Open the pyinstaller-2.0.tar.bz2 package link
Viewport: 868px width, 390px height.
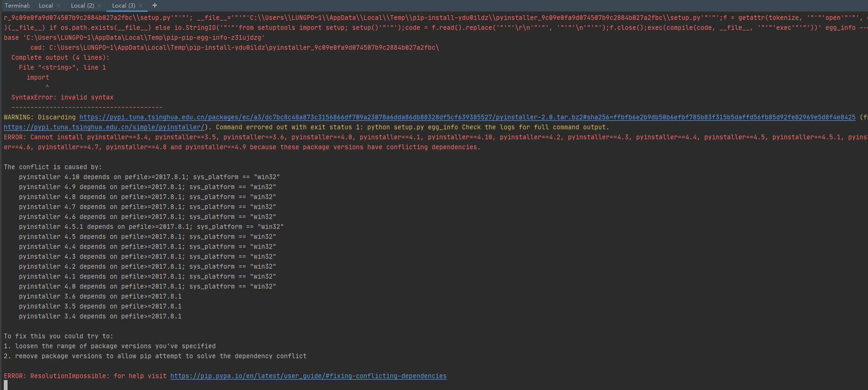[467, 117]
